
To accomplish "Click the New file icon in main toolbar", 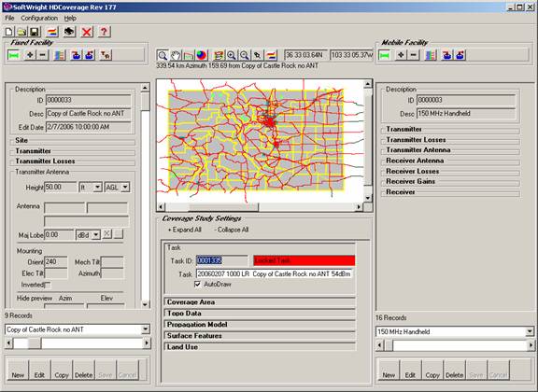I will point(9,32).
